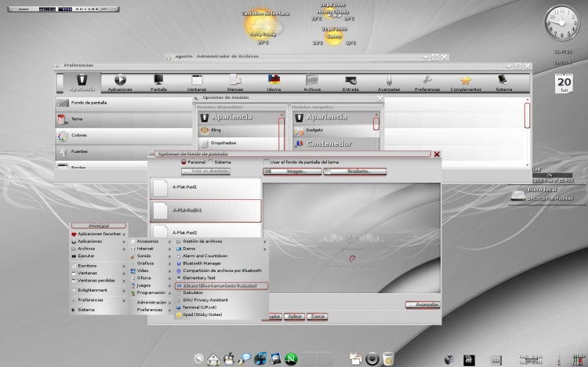588x367 pixels.
Task: Open the Entrada settings category
Action: [x=350, y=82]
